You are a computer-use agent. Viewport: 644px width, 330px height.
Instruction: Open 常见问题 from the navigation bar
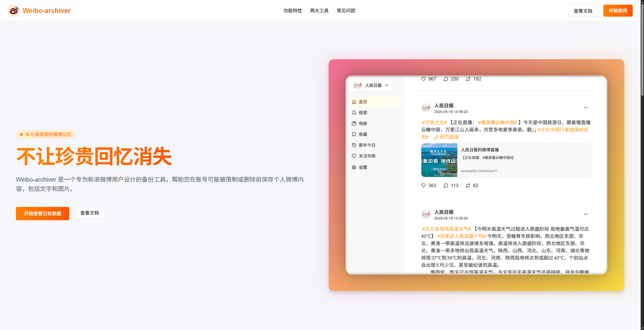pos(346,10)
